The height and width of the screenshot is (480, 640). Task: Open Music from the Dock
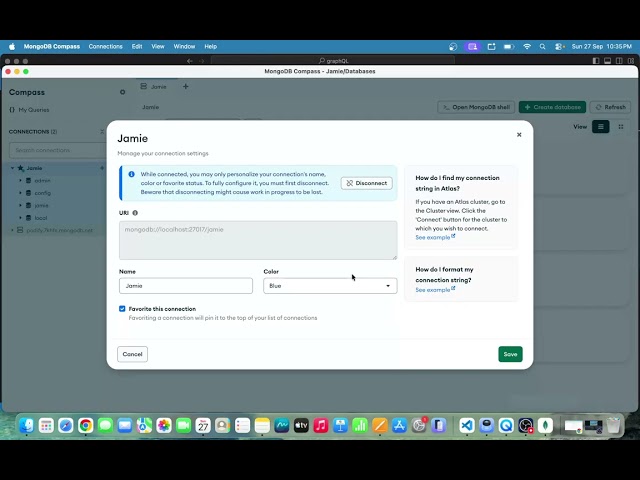321,426
